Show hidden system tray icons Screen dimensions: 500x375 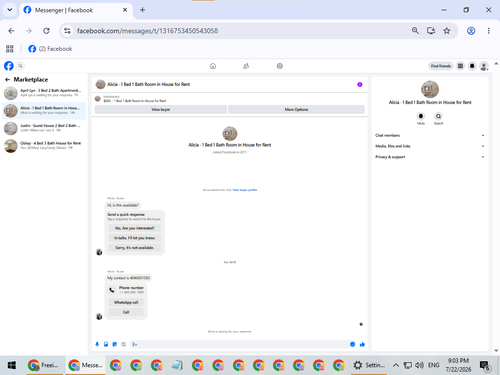[396, 365]
